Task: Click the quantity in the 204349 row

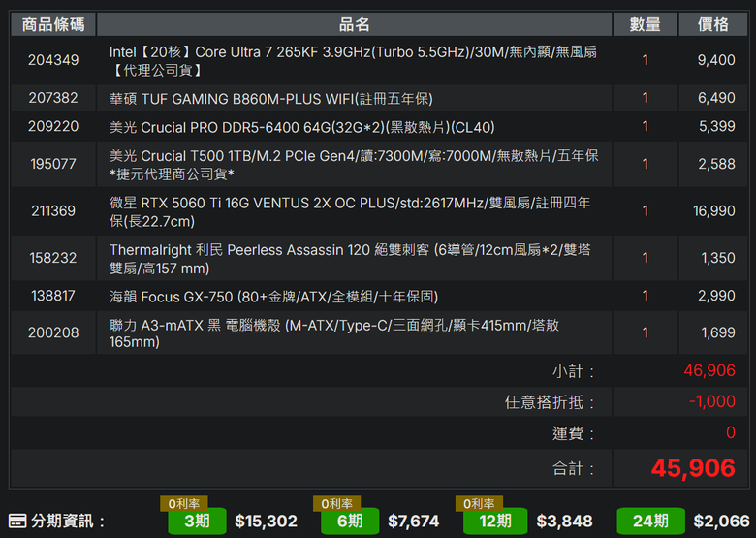Action: pyautogui.click(x=646, y=60)
